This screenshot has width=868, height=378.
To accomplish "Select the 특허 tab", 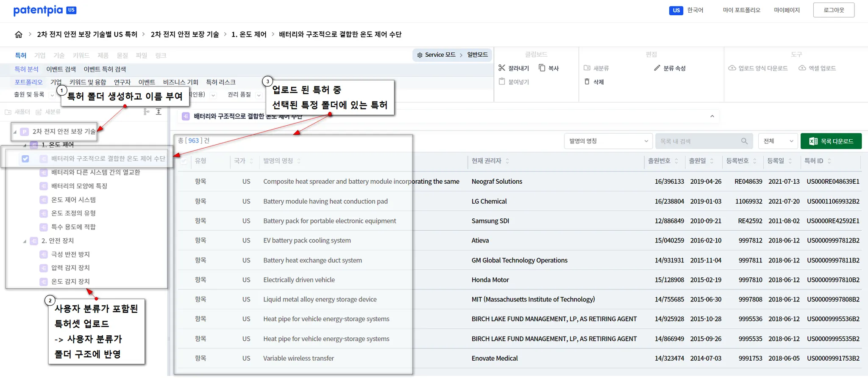I will point(21,55).
